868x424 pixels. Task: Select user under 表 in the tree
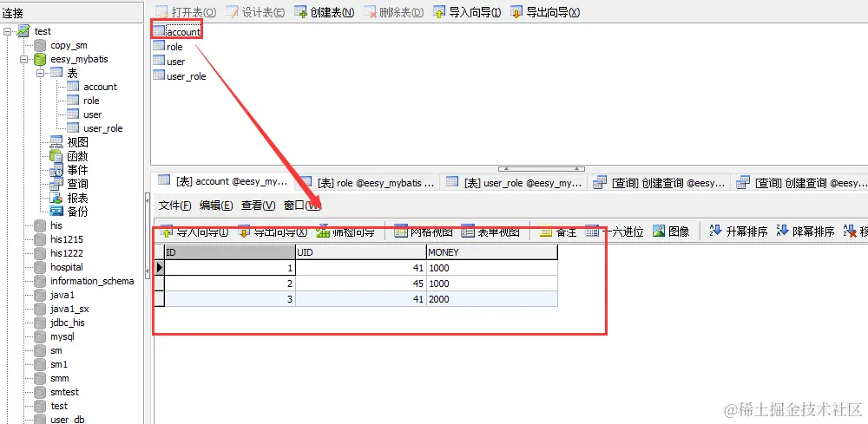[x=85, y=114]
